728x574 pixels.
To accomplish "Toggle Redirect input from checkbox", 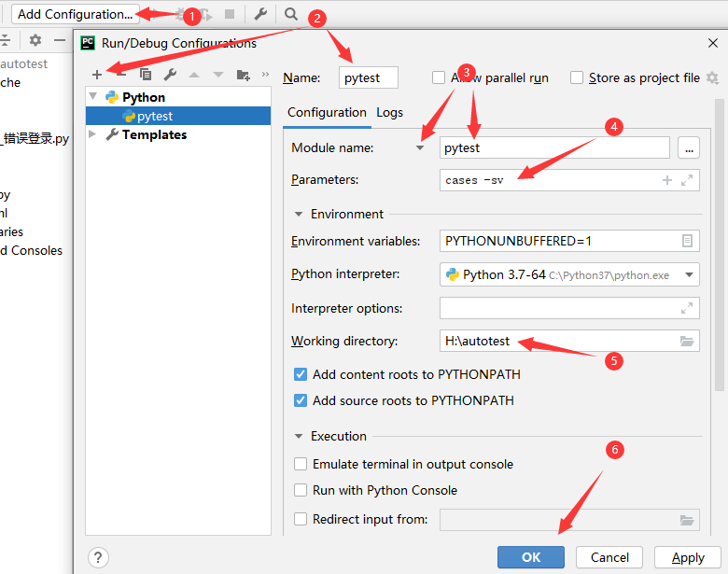I will [301, 519].
